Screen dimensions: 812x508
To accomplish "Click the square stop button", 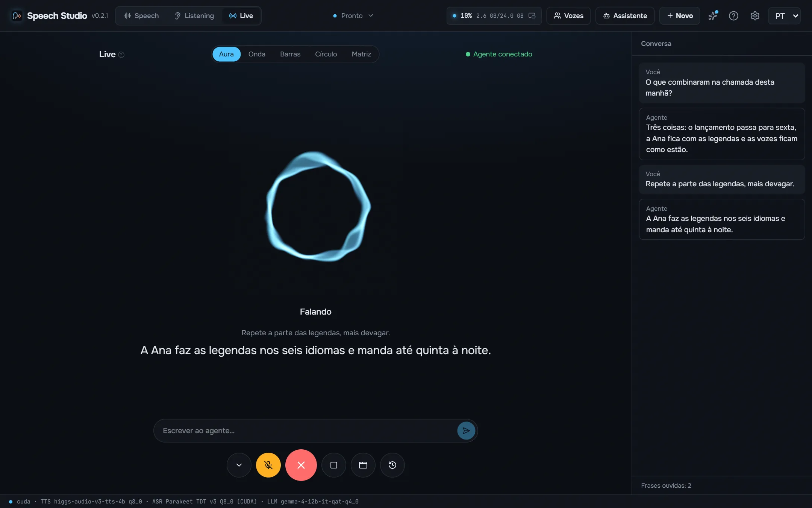I will (333, 465).
